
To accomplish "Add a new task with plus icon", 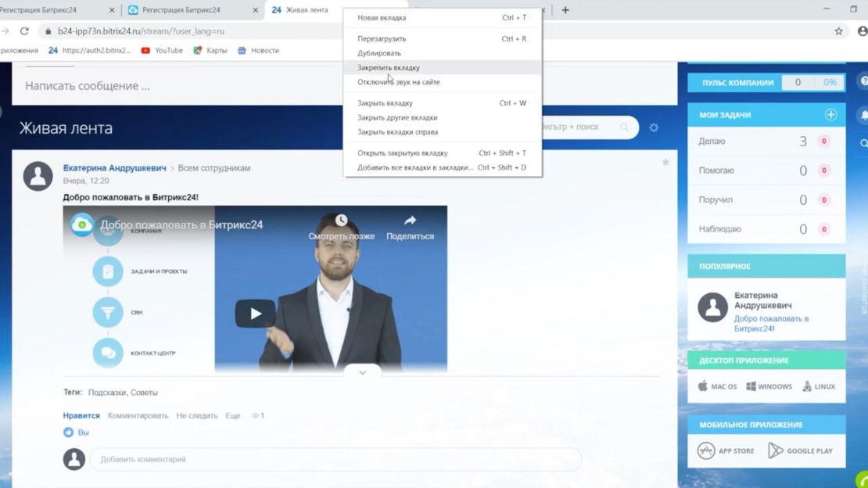I will click(x=831, y=115).
